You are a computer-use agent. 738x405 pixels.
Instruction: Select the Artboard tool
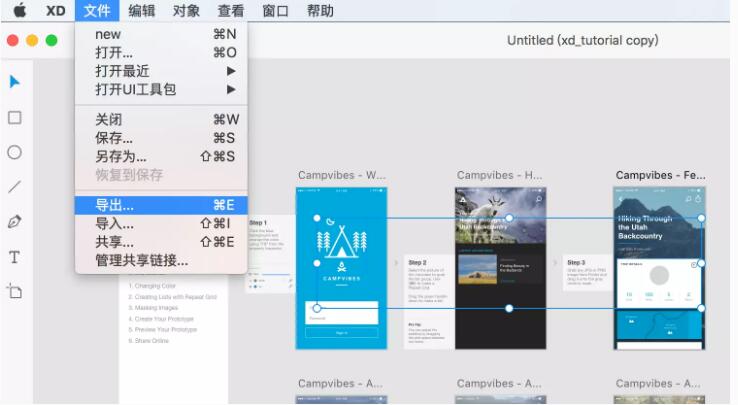coord(15,292)
